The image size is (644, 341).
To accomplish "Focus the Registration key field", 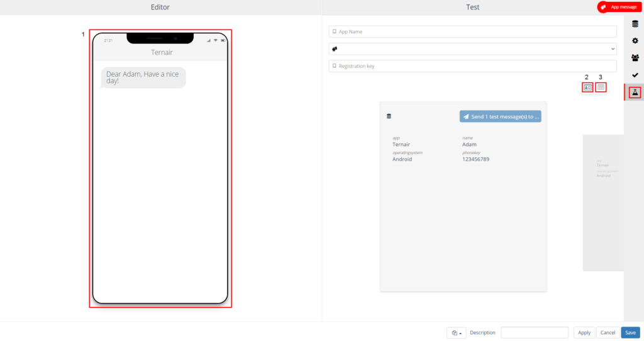I will 473,65.
